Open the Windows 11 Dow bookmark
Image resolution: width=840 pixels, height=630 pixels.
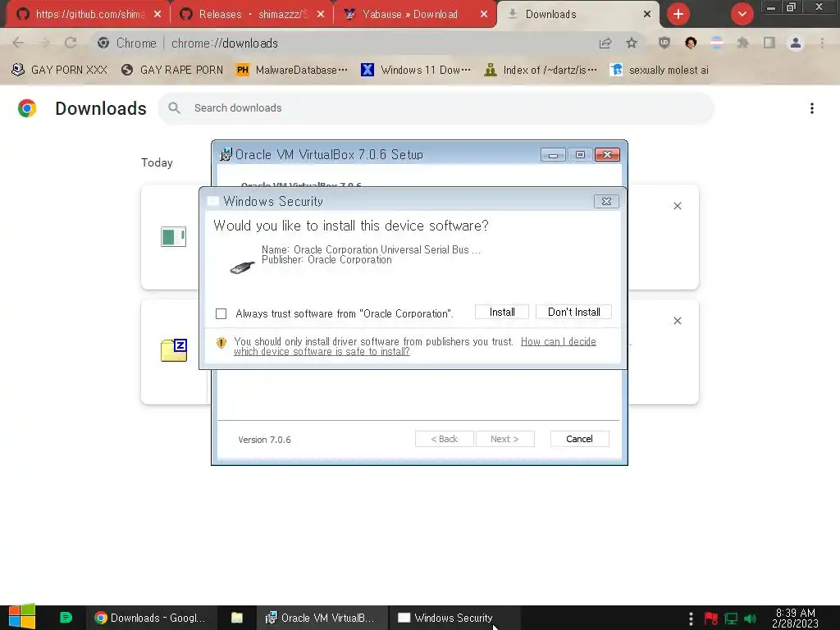pos(416,70)
